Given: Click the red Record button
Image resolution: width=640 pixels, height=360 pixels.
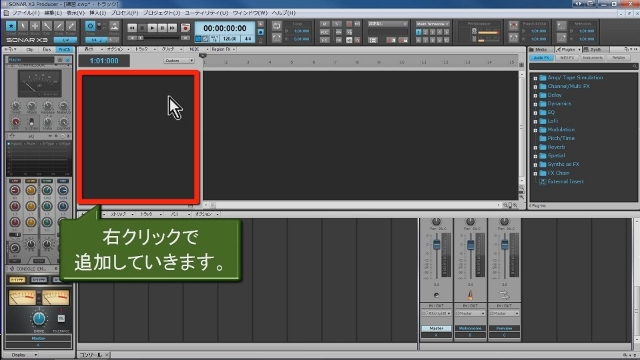Looking at the screenshot, I should tap(185, 28).
